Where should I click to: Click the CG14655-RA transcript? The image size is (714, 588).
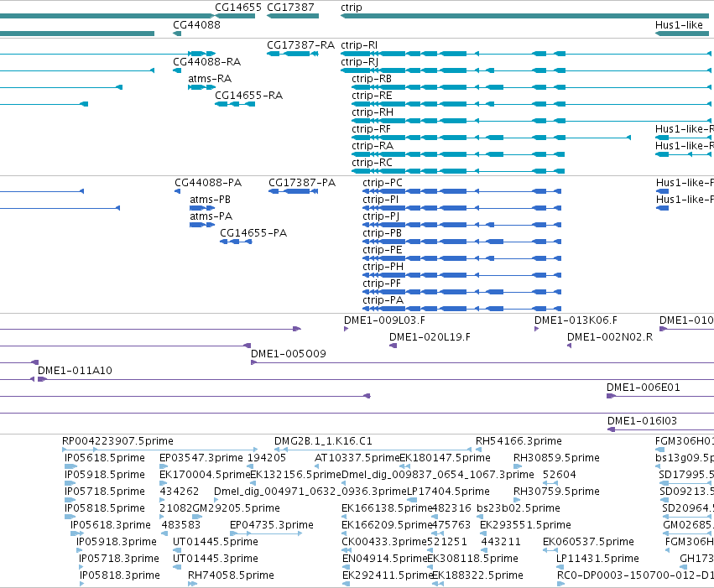click(235, 104)
